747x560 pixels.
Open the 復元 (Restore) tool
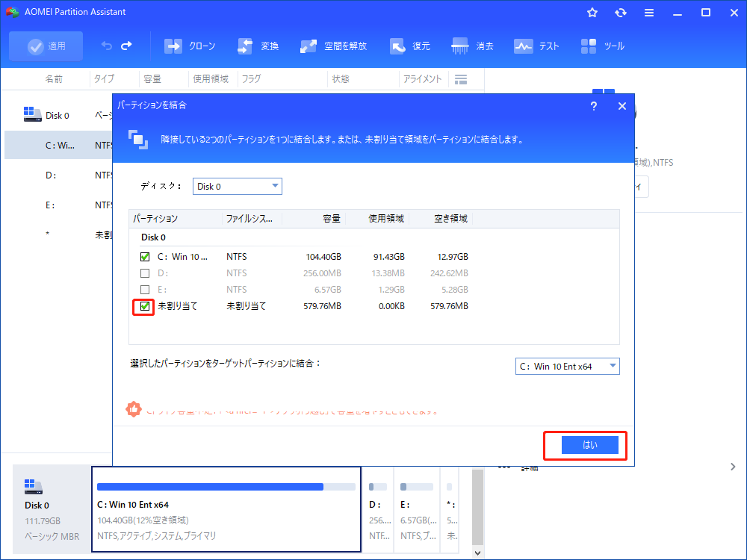click(409, 46)
